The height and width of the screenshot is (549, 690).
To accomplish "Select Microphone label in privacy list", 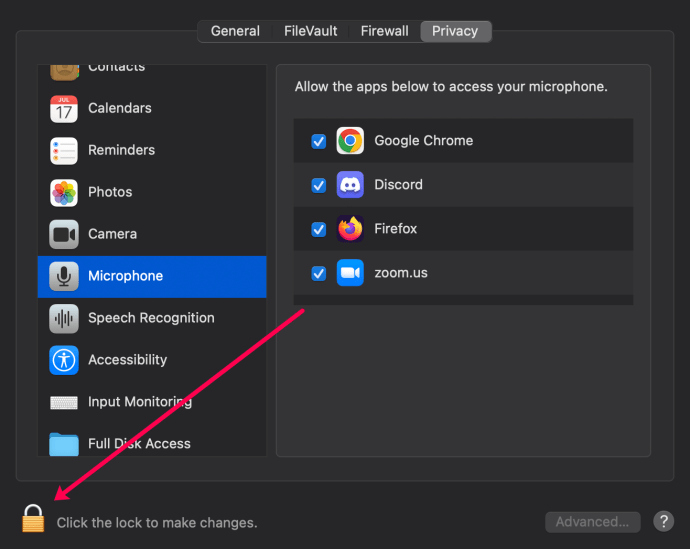I will [125, 276].
